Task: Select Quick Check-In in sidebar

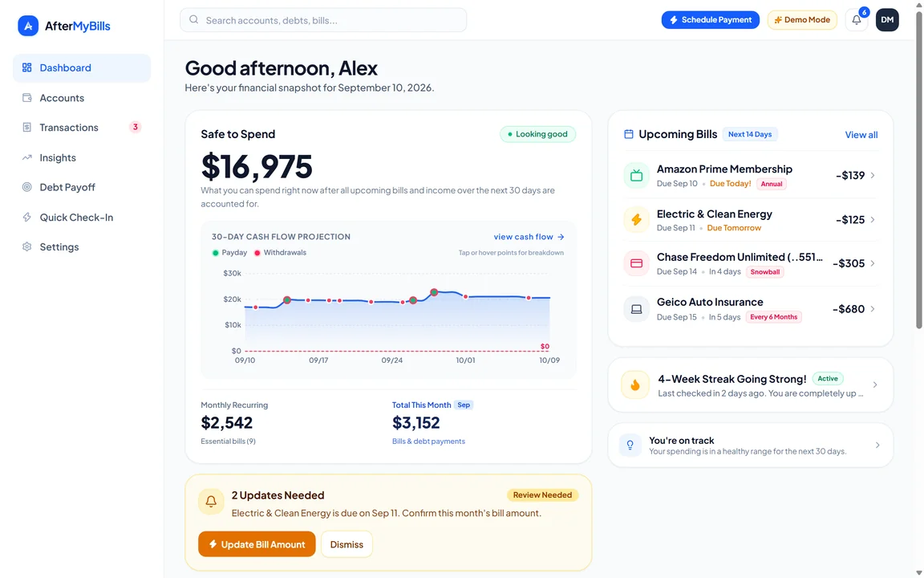Action: [x=82, y=217]
